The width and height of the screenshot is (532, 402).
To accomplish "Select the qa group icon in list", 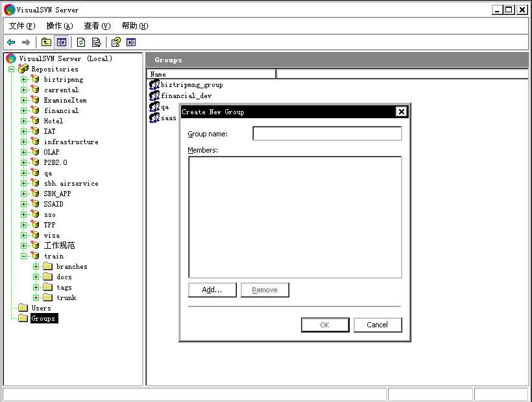I will [154, 107].
